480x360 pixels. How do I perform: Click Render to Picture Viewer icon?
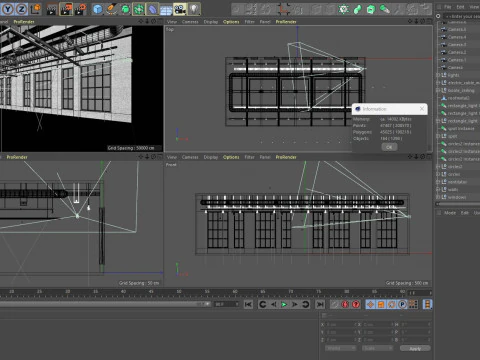[66, 9]
